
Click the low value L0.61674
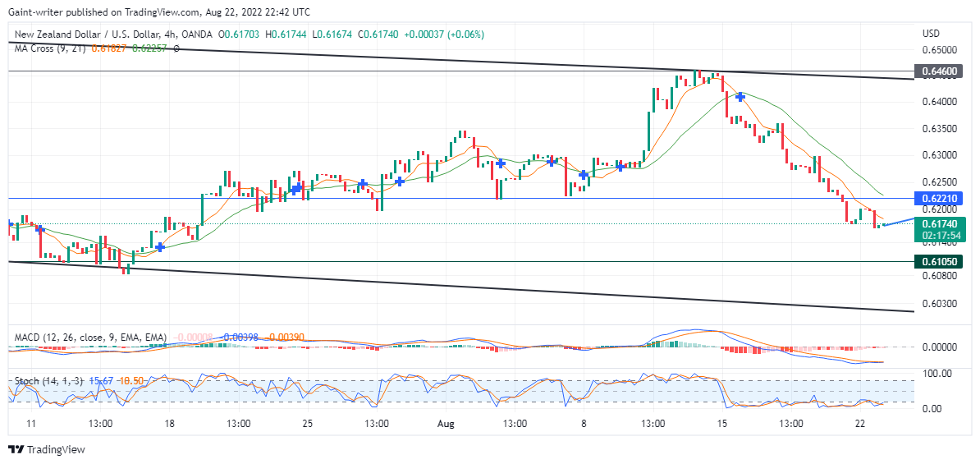[x=332, y=35]
